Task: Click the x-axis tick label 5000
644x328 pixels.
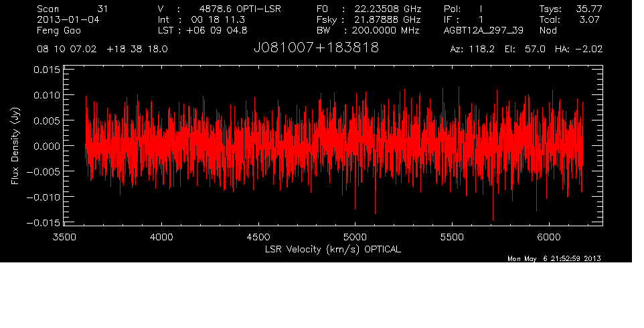Action: click(x=355, y=237)
